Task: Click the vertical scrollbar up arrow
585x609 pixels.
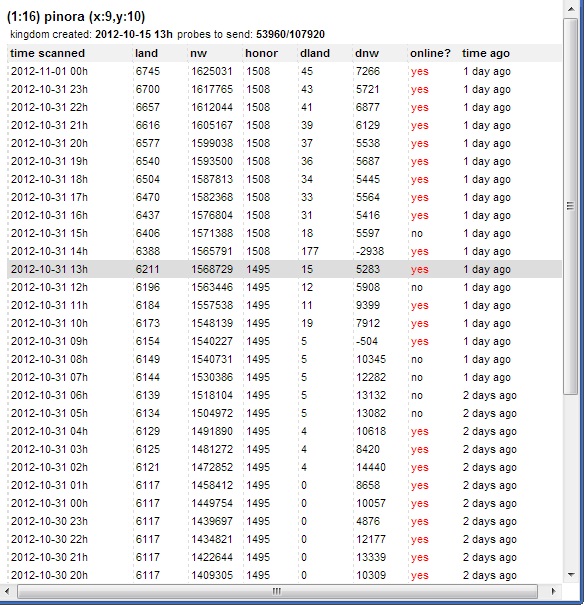Action: (571, 9)
